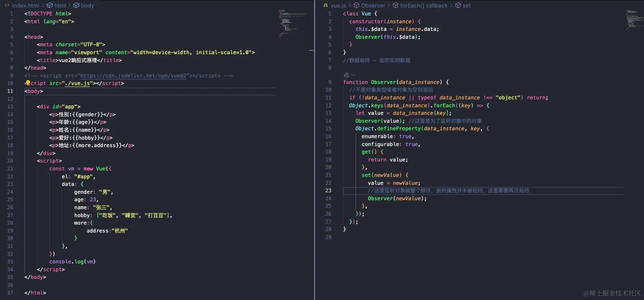Screen dimensions: 644x300
Task: Click the 'return value;' line in getter
Action: tap(388, 160)
